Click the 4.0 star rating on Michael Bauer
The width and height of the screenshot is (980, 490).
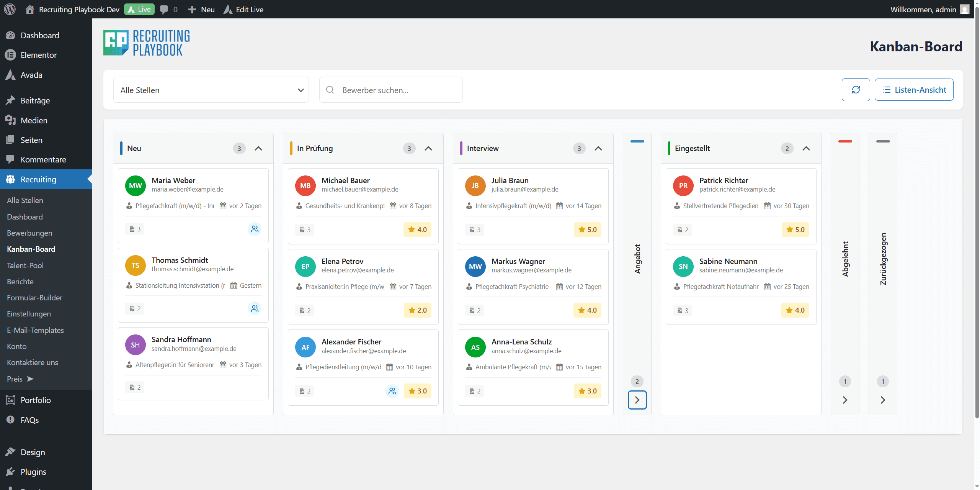click(417, 229)
